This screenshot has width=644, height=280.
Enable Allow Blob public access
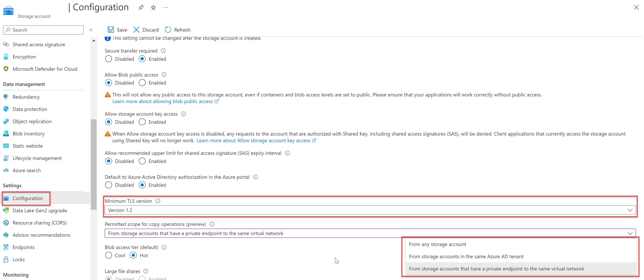coord(142,83)
